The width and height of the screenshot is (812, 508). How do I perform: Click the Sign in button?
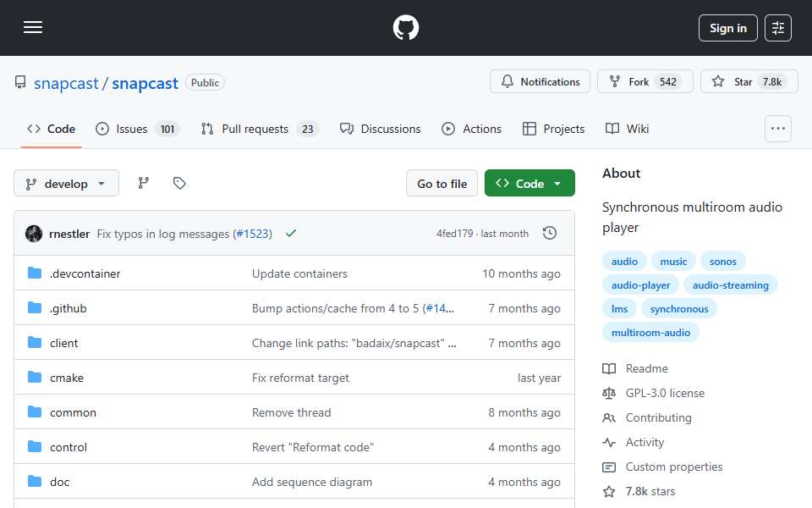pyautogui.click(x=727, y=28)
